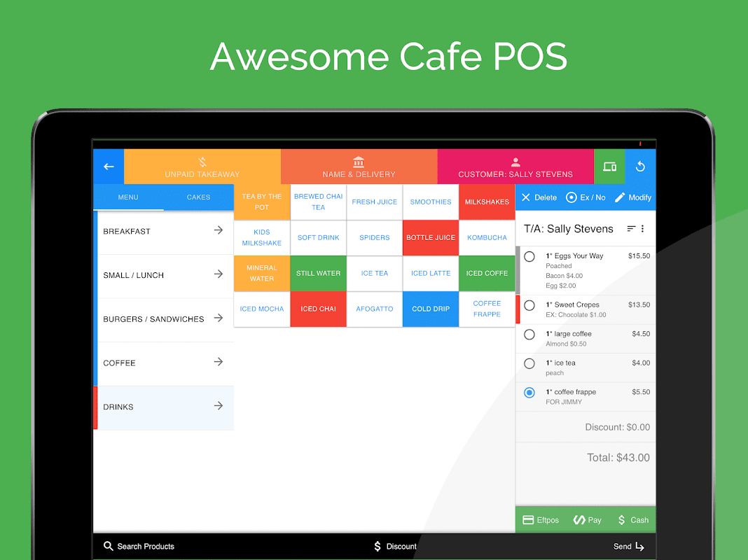Image resolution: width=748 pixels, height=560 pixels.
Task: Expand the Breakfast category arrow
Action: point(219,230)
